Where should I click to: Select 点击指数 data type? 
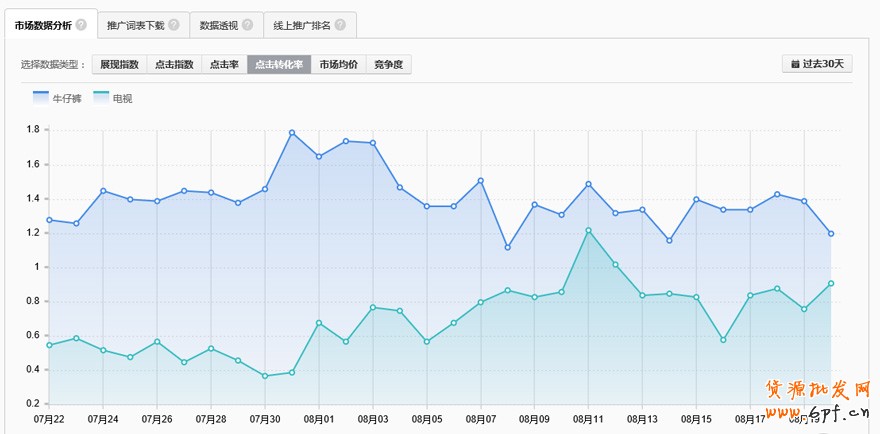pos(174,64)
